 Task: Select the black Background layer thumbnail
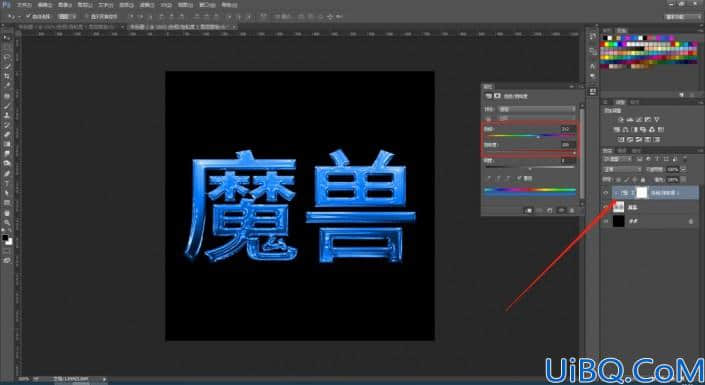click(x=619, y=221)
